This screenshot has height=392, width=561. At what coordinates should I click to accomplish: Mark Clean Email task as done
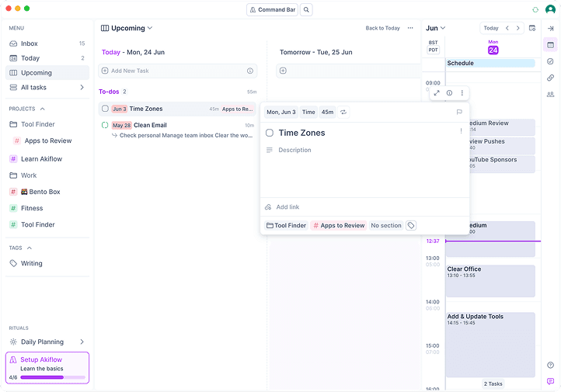click(105, 125)
